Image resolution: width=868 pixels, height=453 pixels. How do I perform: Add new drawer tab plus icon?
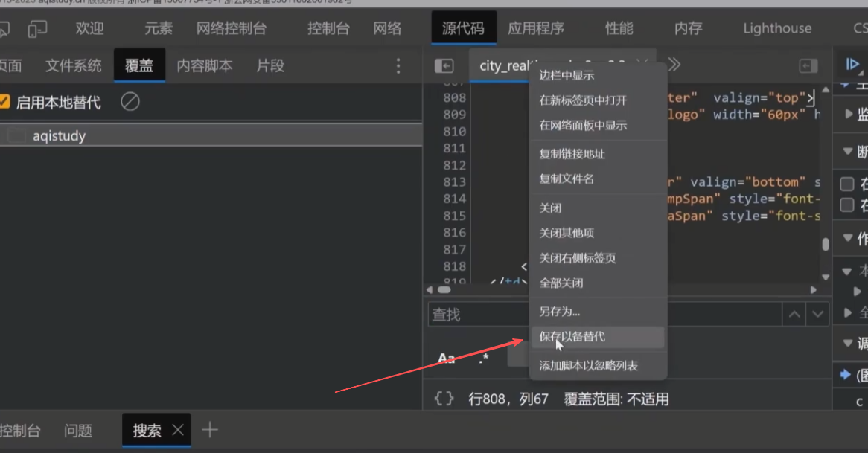pos(209,430)
